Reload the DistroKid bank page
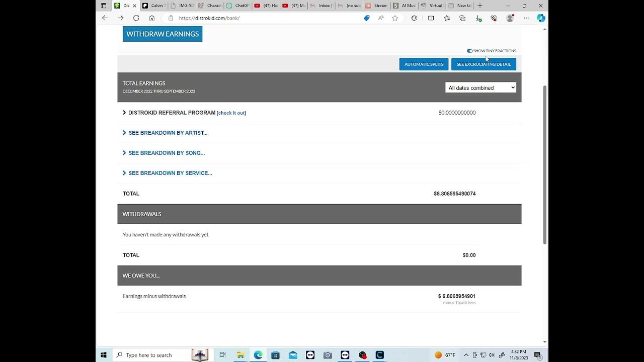Viewport: 644px width, 362px height. [136, 18]
